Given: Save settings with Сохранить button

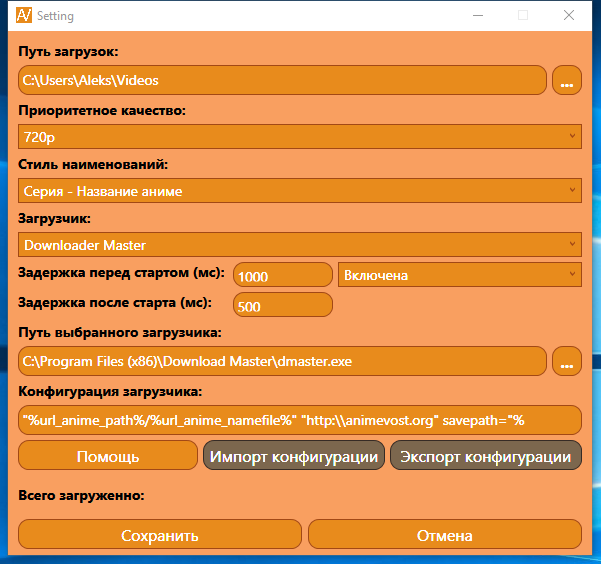Looking at the screenshot, I should pos(160,534).
